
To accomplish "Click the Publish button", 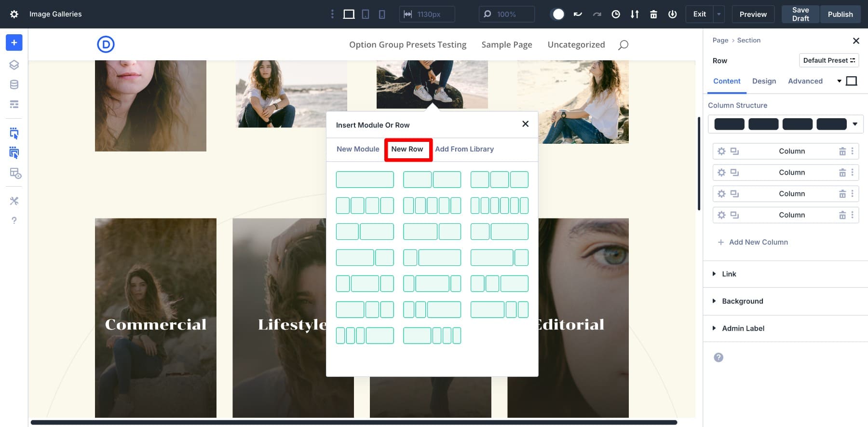I will click(840, 14).
